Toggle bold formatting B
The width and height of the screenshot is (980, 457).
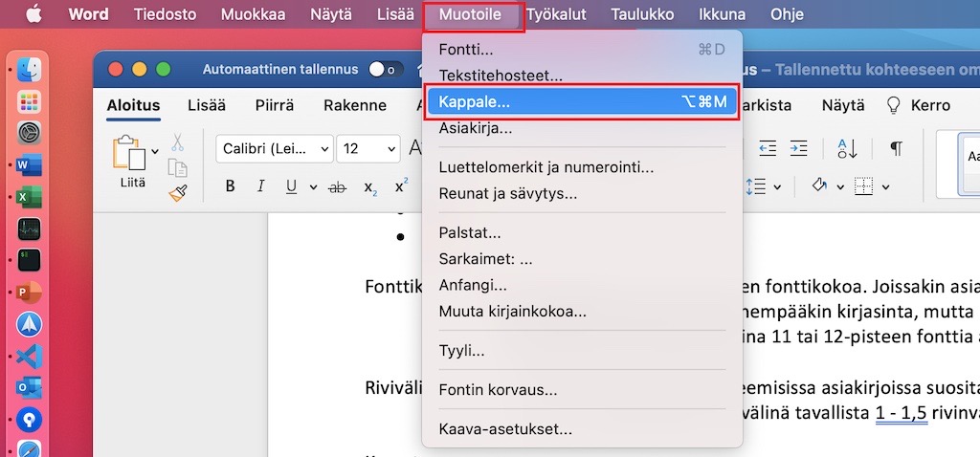pos(231,186)
